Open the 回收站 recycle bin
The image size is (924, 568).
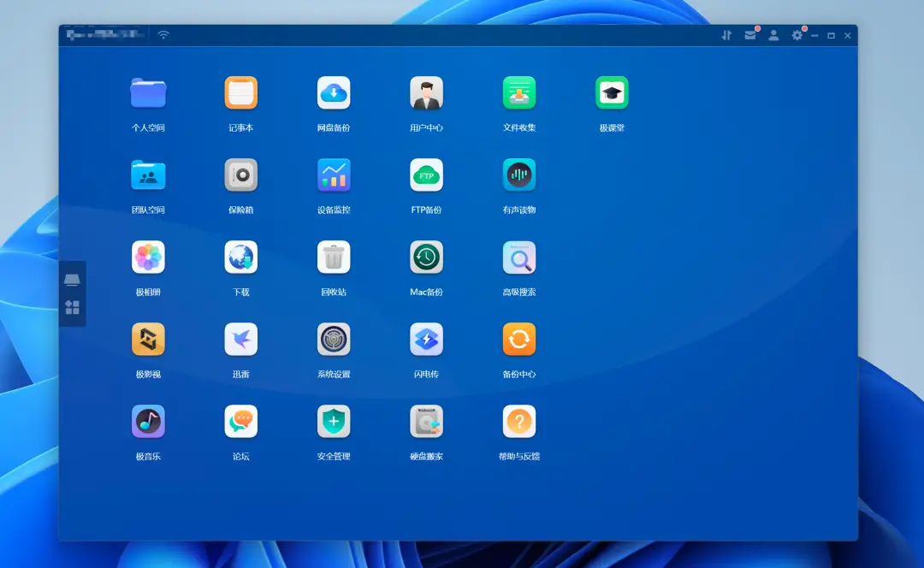click(334, 257)
